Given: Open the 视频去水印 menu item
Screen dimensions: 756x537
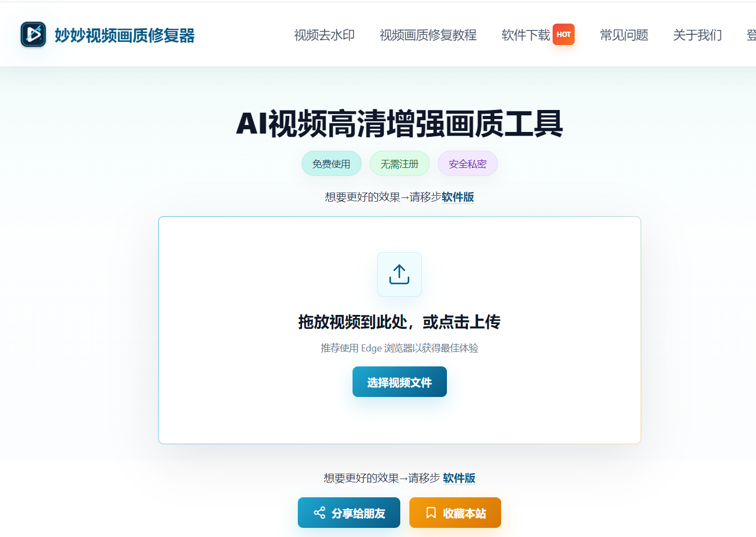Looking at the screenshot, I should 325,35.
